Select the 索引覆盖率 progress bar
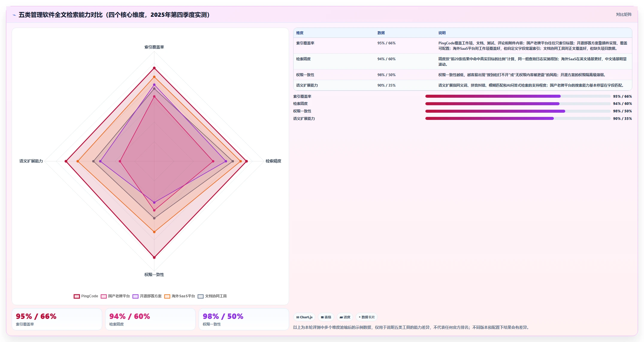The height and width of the screenshot is (342, 644). point(518,96)
